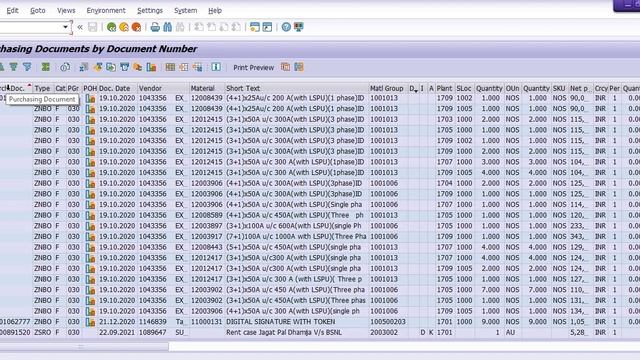Image resolution: width=640 pixels, height=360 pixels.
Task: Collapse command field with double chevron
Action: click(x=80, y=27)
